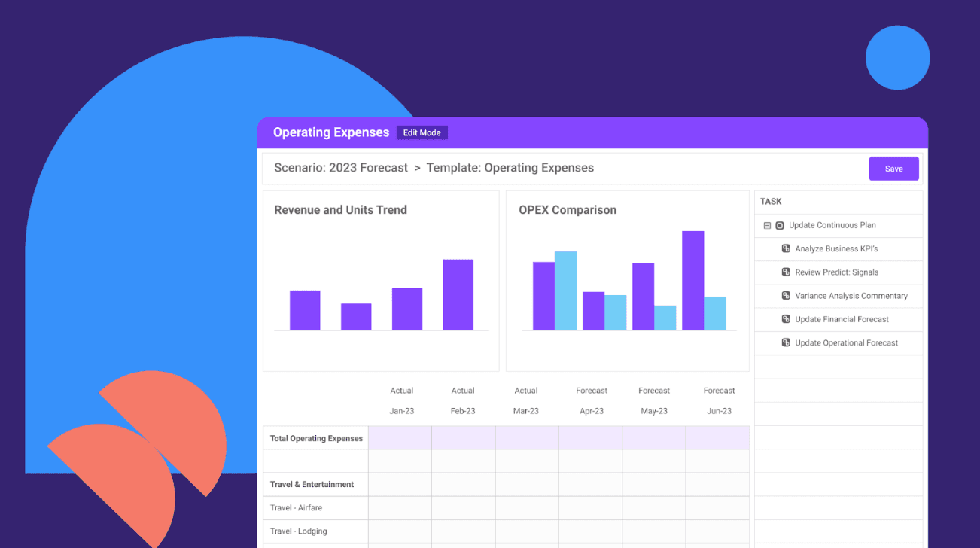Click the Variance Analysis Commentary icon
The height and width of the screenshot is (548, 980).
pyautogui.click(x=786, y=296)
